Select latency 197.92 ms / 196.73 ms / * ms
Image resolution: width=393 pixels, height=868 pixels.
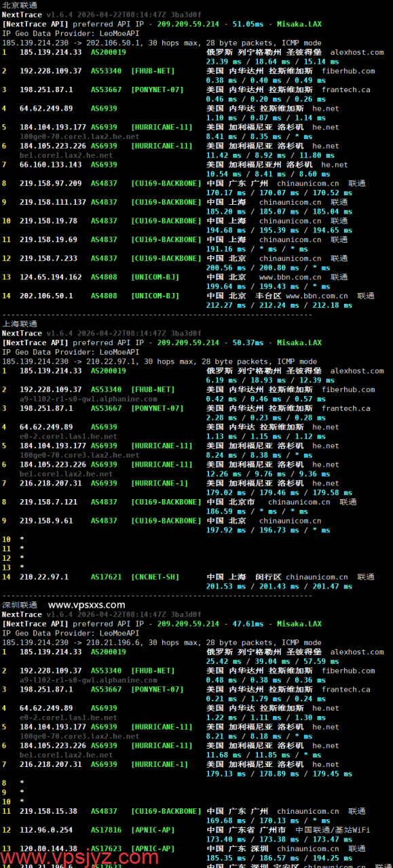click(x=268, y=530)
